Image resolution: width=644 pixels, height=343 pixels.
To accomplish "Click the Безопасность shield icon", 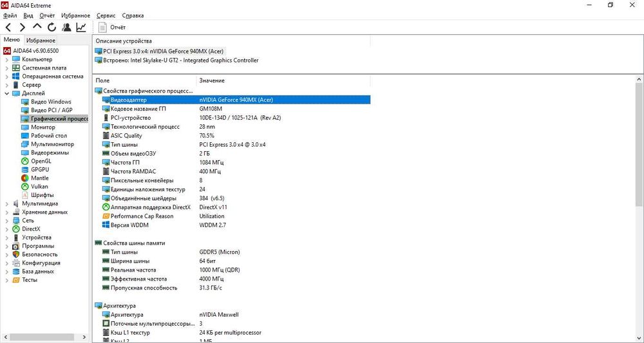I will click(x=15, y=254).
